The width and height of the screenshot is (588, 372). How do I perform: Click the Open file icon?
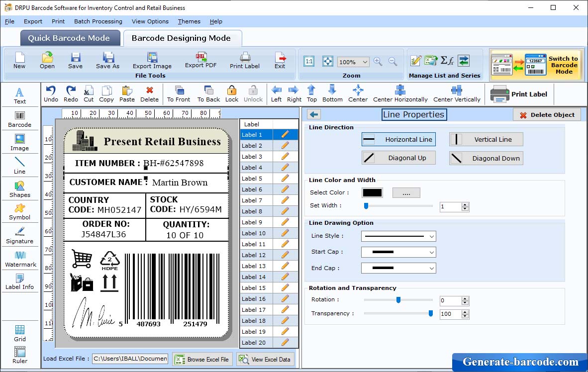pos(47,60)
